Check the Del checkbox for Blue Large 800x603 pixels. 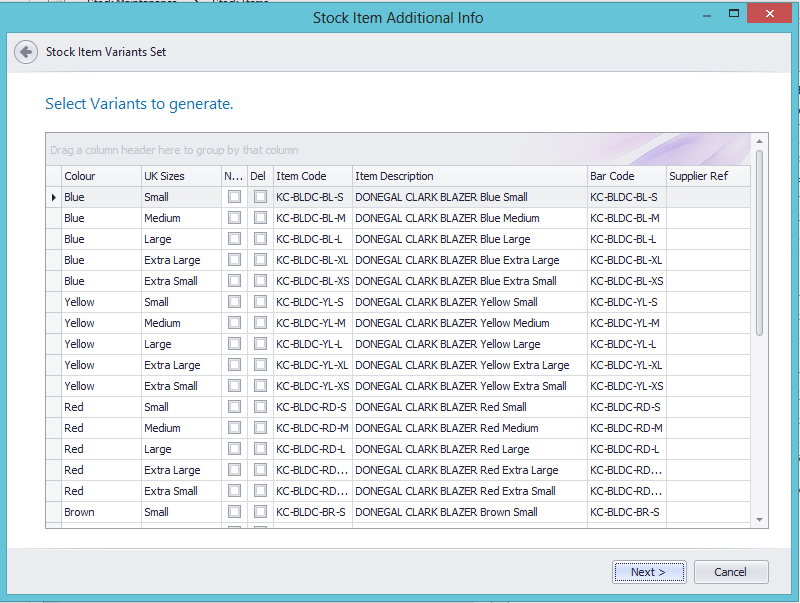click(260, 239)
